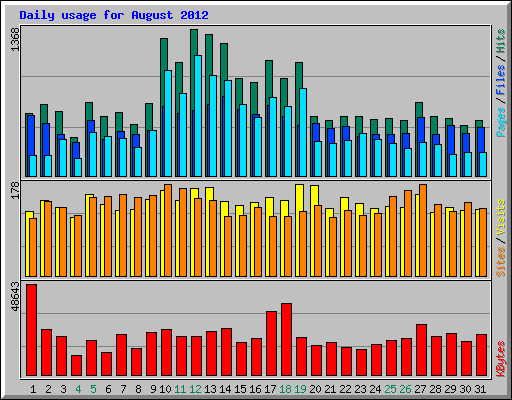Viewport: 512px width, 400px height.
Task: Click green weekend day label 12
Action: (195, 389)
